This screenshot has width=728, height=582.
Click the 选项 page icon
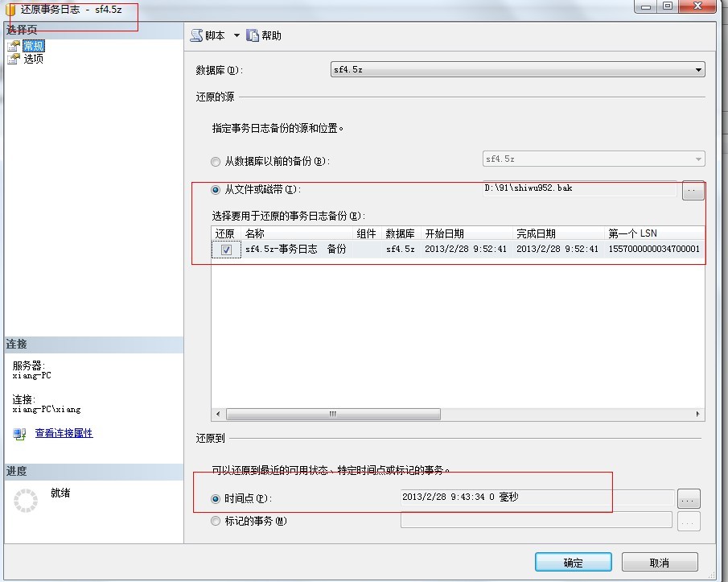pyautogui.click(x=14, y=59)
